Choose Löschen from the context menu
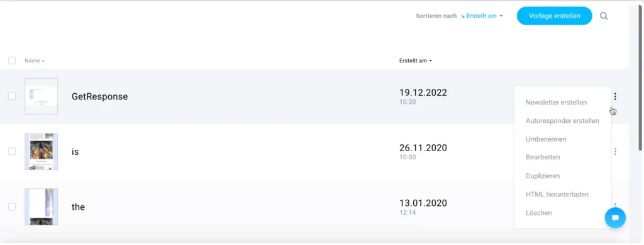Image resolution: width=644 pixels, height=245 pixels. coord(538,213)
